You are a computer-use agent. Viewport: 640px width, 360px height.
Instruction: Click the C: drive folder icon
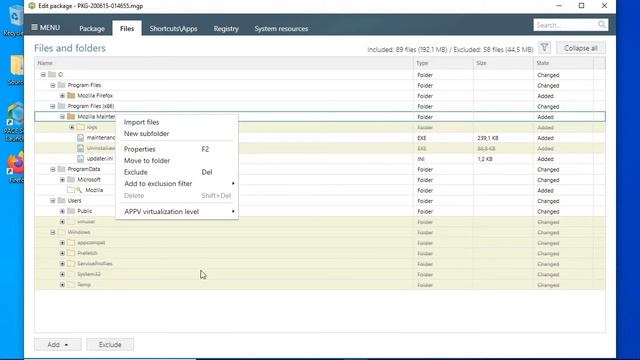click(52, 75)
